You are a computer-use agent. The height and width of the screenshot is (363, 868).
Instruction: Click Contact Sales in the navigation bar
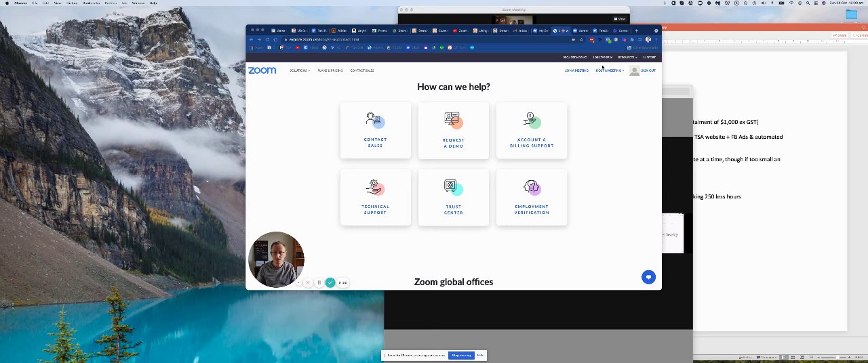362,70
